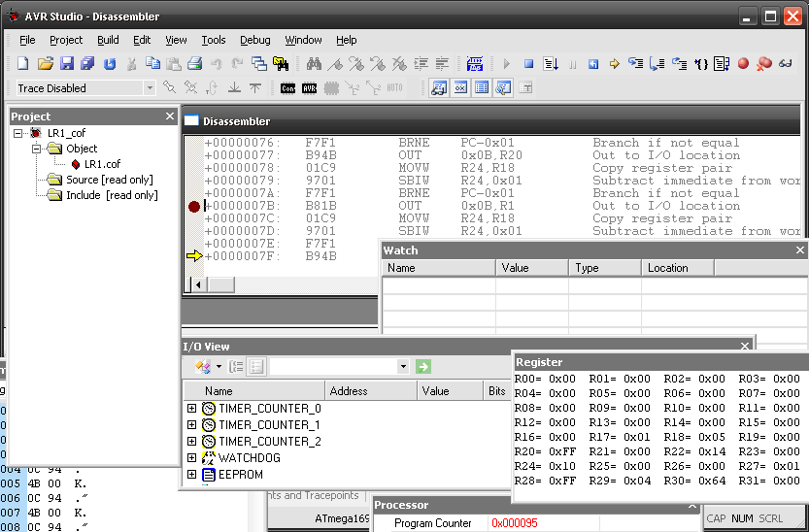809x532 pixels.
Task: Toggle the red breakpoint marker at address 0000007B
Action: click(193, 206)
